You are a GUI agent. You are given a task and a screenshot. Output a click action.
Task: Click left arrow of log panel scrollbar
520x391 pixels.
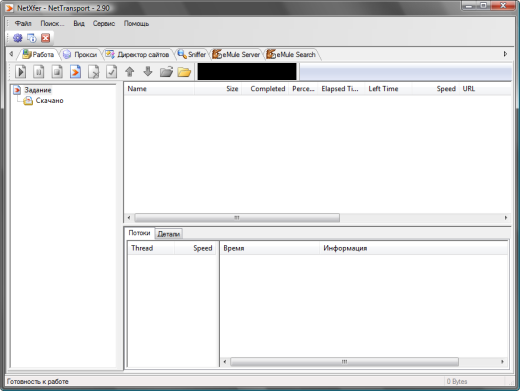point(225,362)
